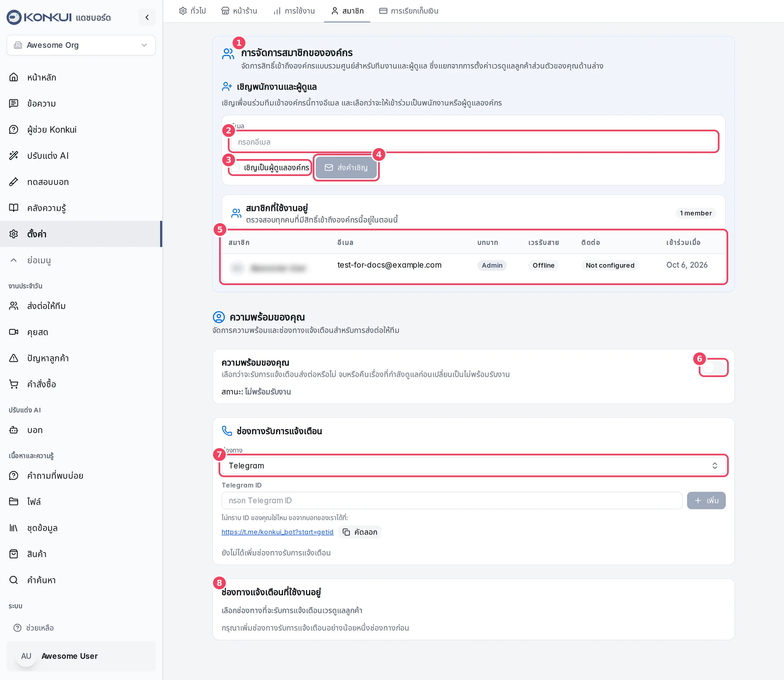Switch to the การเรียกเก็บเงิน tab
This screenshot has height=680, width=784.
pos(409,11)
